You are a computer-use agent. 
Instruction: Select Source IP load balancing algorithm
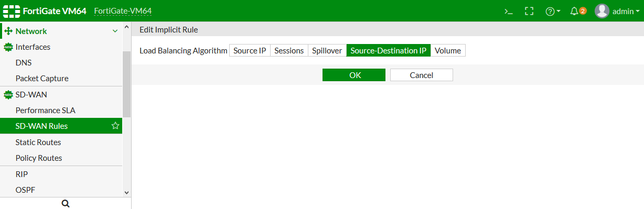(x=250, y=51)
